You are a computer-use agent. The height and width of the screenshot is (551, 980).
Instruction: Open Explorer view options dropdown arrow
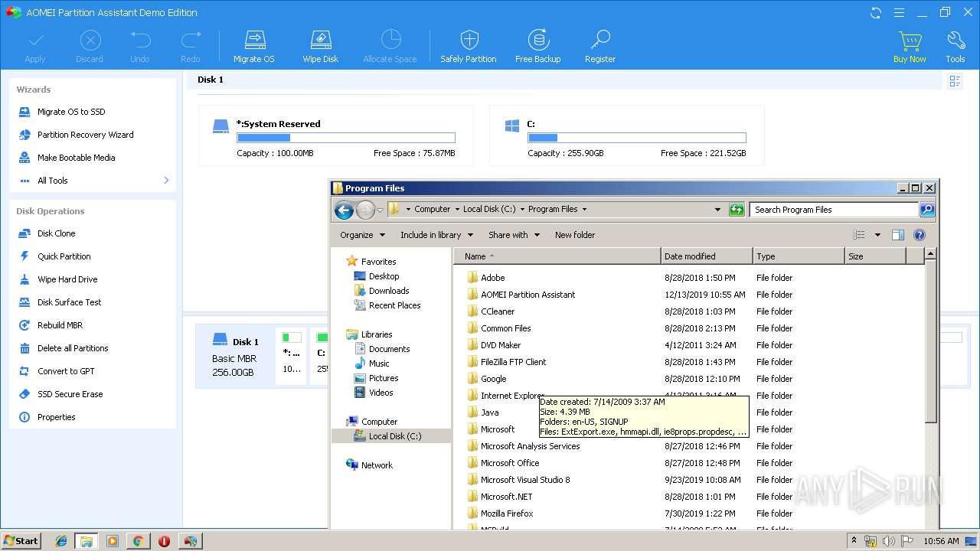pos(877,235)
